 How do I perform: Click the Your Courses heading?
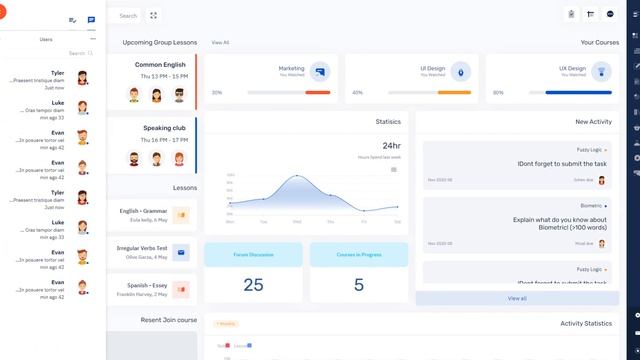tap(600, 42)
